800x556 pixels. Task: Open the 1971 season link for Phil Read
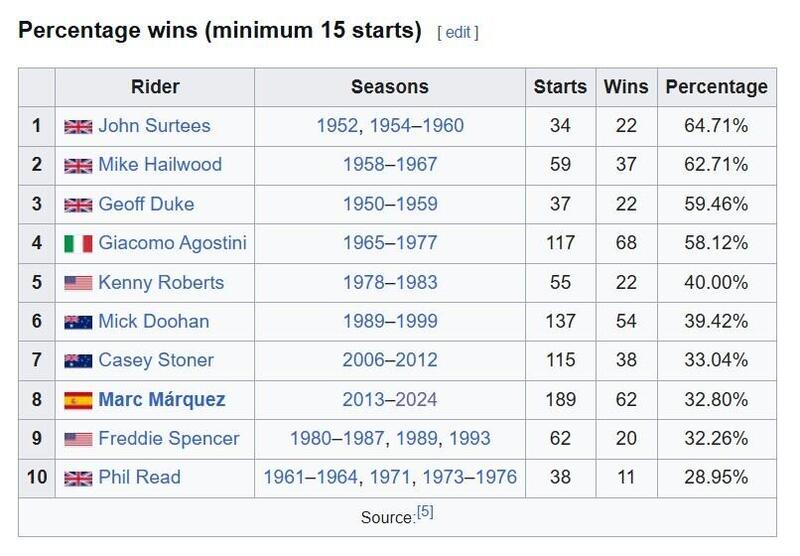tap(391, 478)
